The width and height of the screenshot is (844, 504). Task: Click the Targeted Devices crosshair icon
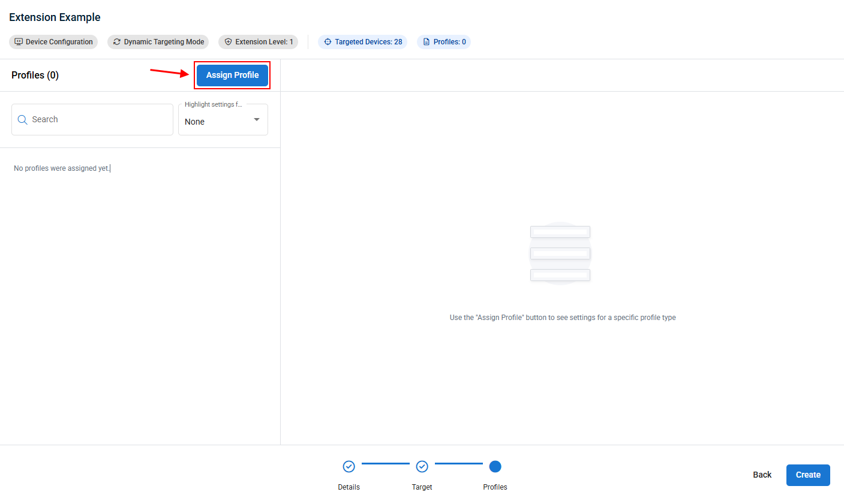pos(328,42)
